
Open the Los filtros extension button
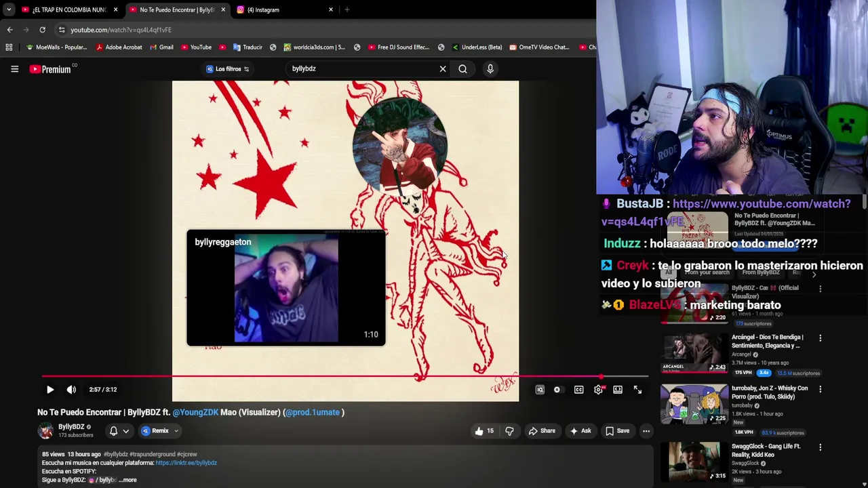point(228,68)
